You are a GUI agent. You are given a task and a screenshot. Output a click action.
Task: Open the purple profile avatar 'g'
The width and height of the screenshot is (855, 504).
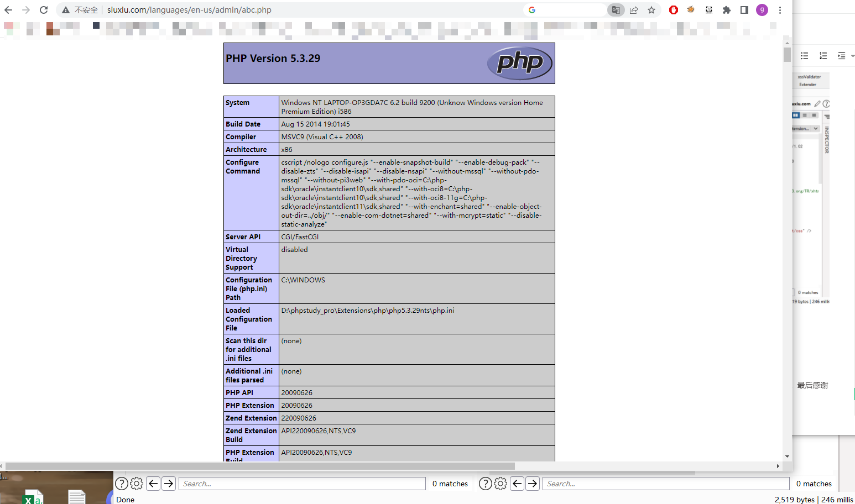[762, 10]
